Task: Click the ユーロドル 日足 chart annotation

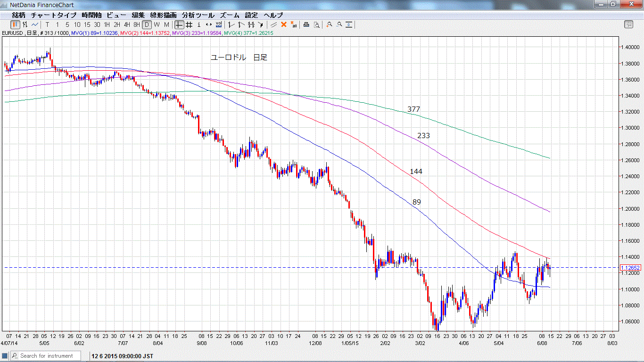Action: coord(239,58)
